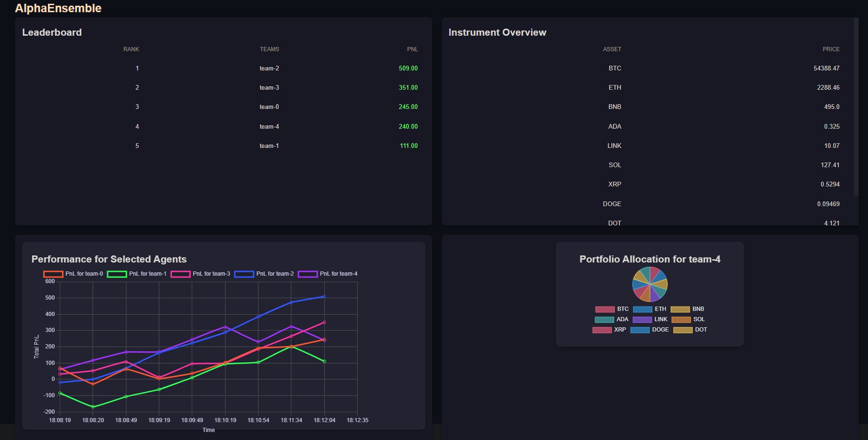Click ETH price 2288.46
Image resolution: width=868 pixels, height=440 pixels.
(x=828, y=87)
